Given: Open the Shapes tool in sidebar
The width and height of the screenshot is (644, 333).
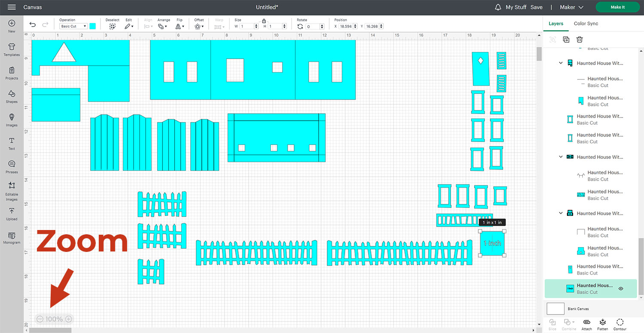Looking at the screenshot, I should pos(12,96).
